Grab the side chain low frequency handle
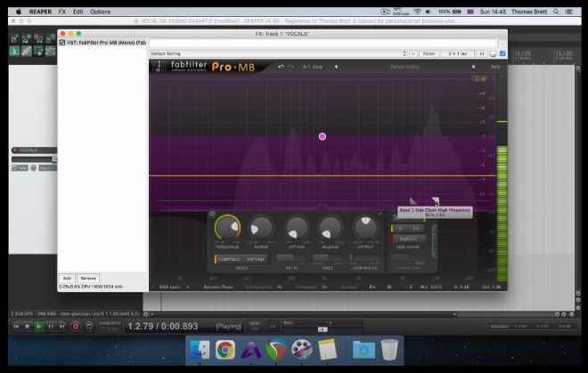588x373 pixels. tap(412, 201)
